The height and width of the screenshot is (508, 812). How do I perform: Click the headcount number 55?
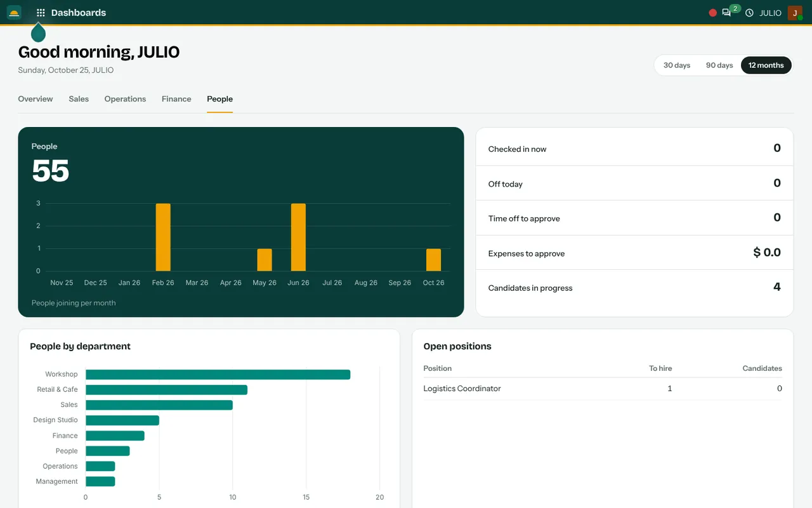51,171
